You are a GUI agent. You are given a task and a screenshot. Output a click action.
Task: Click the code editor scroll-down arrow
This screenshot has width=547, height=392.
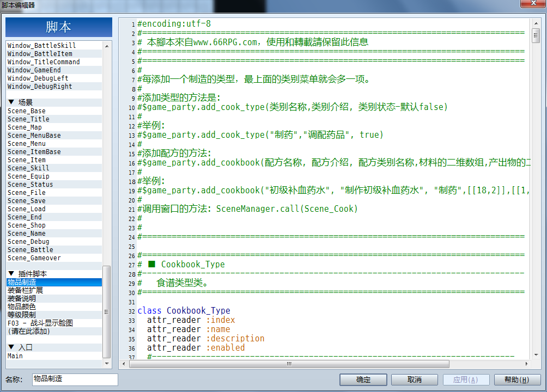536,355
